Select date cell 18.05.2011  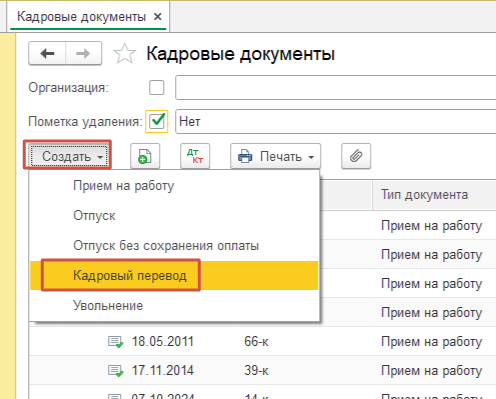tap(163, 342)
